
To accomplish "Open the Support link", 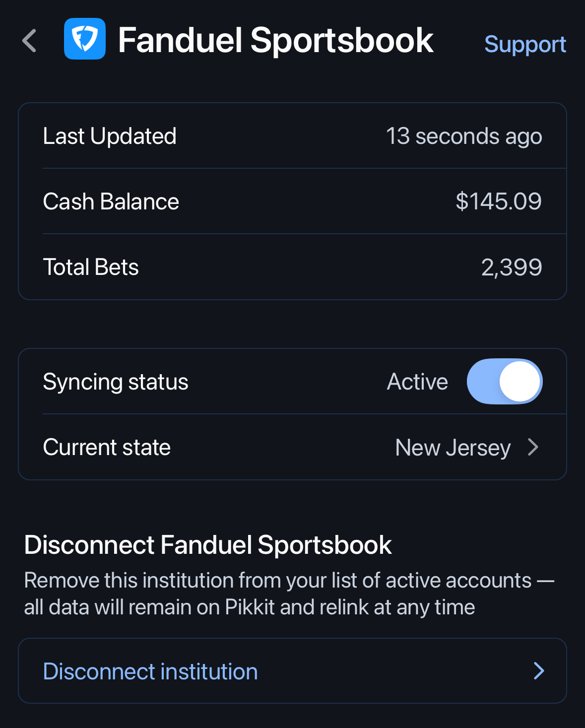I will click(524, 44).
